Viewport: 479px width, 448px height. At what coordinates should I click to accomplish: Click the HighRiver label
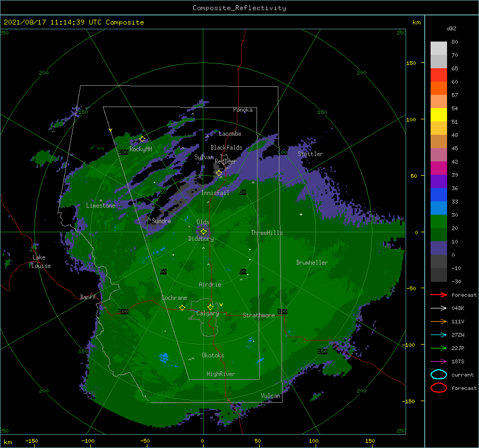[x=221, y=374]
